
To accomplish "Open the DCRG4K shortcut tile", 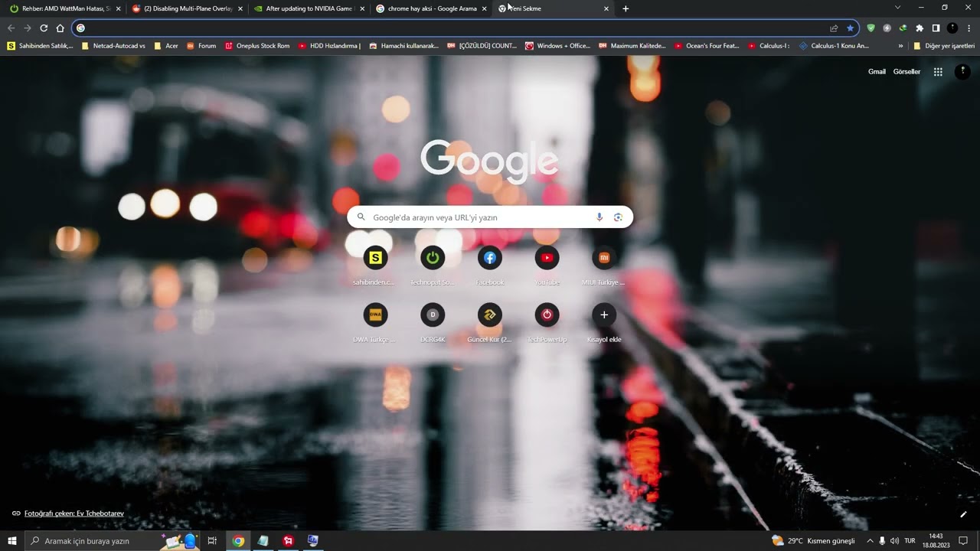I will point(433,322).
